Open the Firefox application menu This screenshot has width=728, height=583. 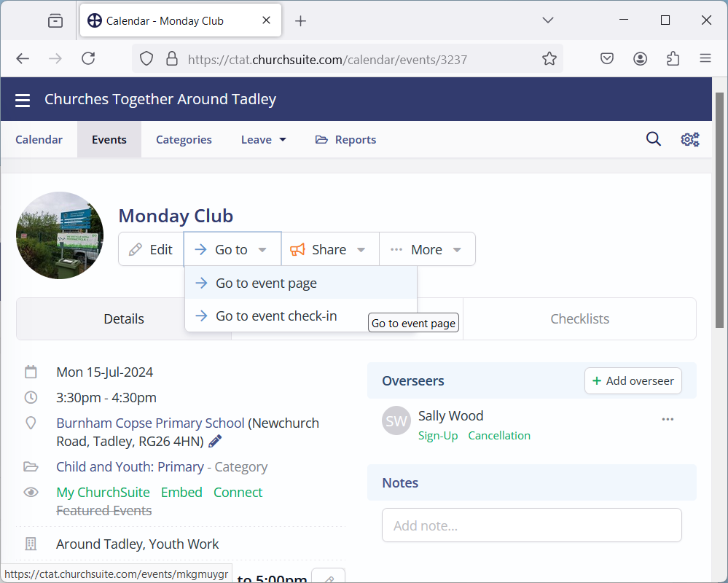[x=705, y=58]
